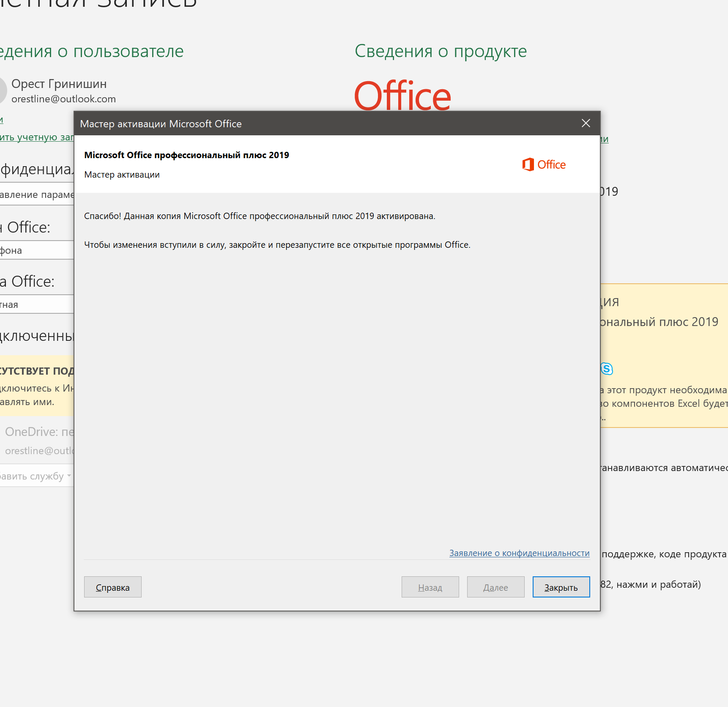Expand the 'авить службу' add service dropdown

click(36, 476)
